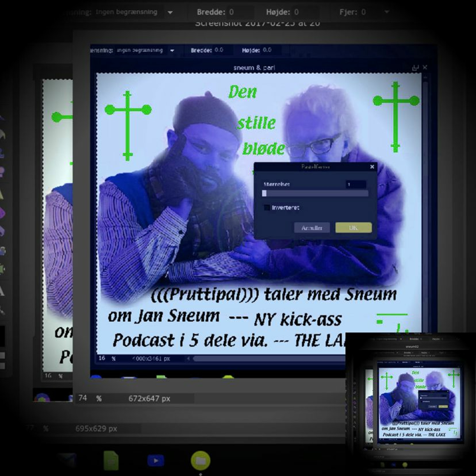The height and width of the screenshot is (476, 476).
Task: Expand top 'Ingen begrænsning' dropdown arrow
Action: pyautogui.click(x=170, y=12)
